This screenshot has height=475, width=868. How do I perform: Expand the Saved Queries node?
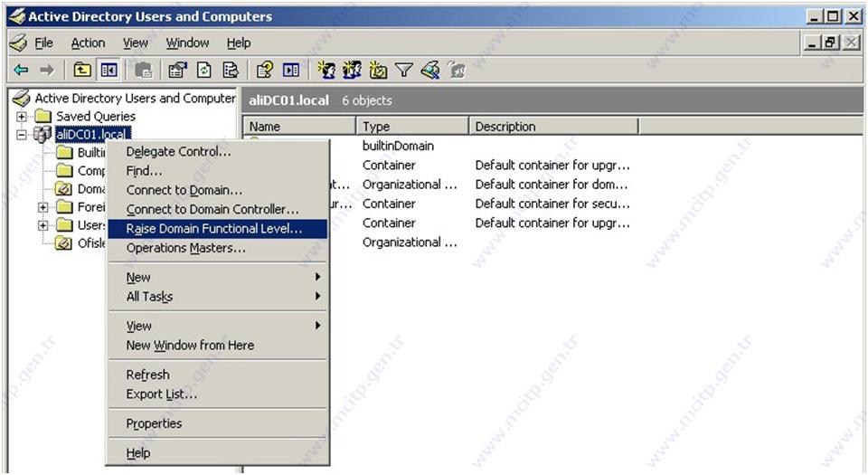pyautogui.click(x=21, y=116)
